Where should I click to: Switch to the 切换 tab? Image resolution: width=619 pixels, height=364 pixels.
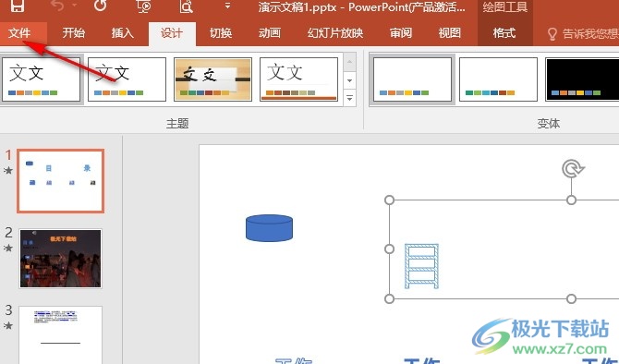(220, 33)
